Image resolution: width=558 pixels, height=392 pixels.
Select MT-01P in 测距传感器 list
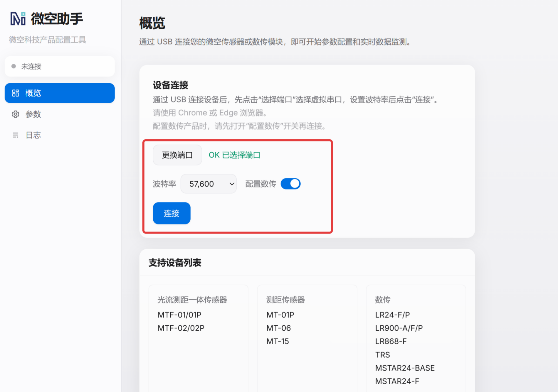[x=280, y=315]
